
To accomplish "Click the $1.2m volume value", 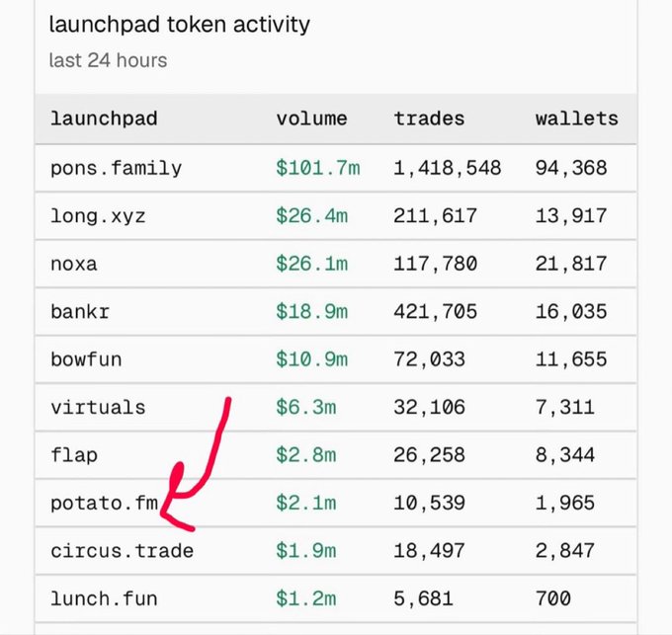I will pos(305,598).
